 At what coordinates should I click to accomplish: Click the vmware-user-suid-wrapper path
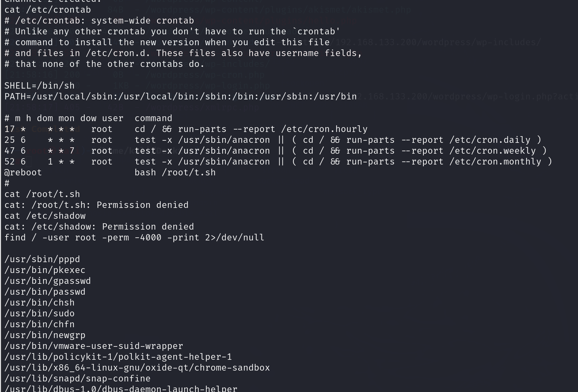(94, 346)
